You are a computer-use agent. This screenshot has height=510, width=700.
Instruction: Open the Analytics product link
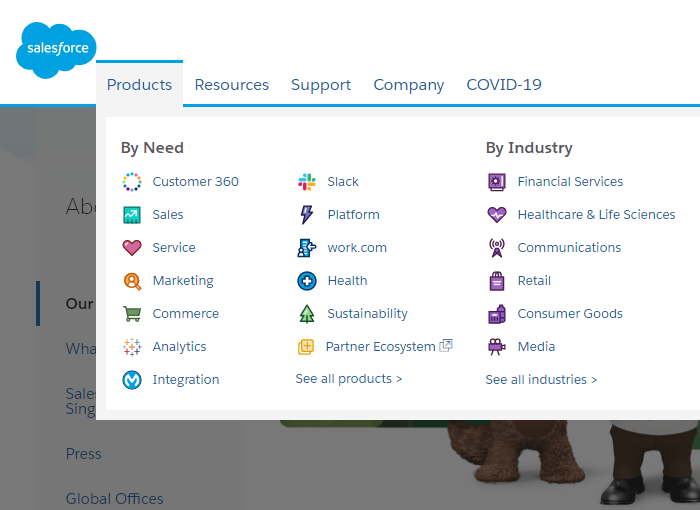click(x=179, y=347)
